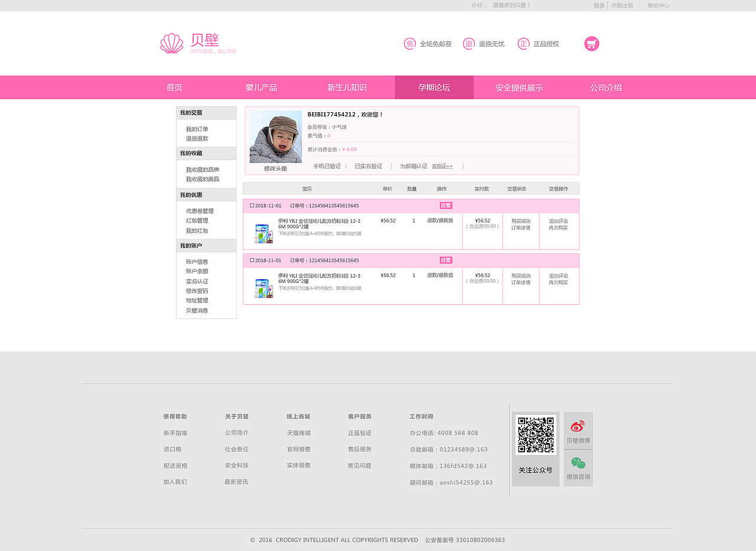
Task: Open footer link 正品验证
Action: pos(360,433)
